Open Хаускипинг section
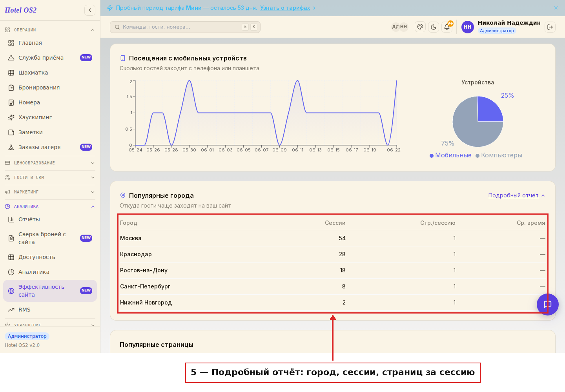This screenshot has width=565, height=392. click(x=50, y=117)
